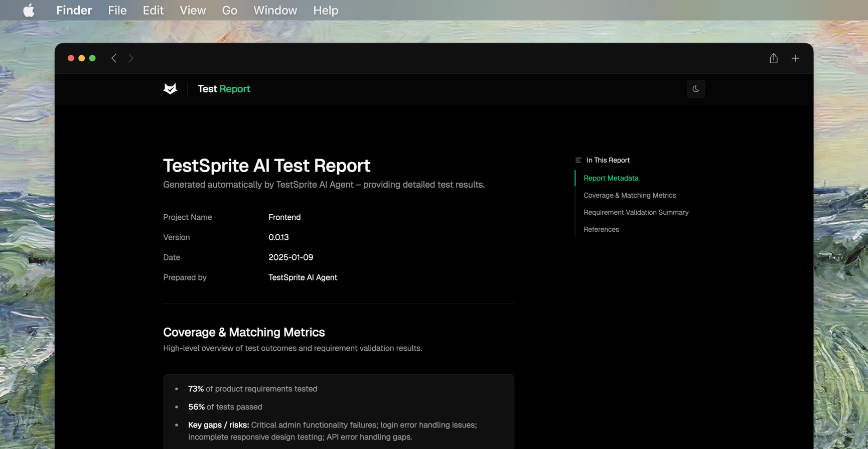Click the Prepared by label
868x449 pixels.
[185, 277]
